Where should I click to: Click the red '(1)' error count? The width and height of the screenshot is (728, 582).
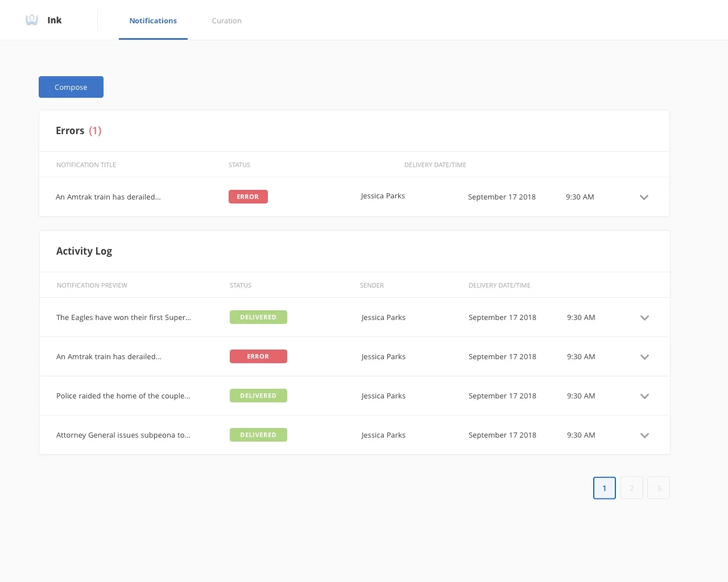click(x=95, y=131)
